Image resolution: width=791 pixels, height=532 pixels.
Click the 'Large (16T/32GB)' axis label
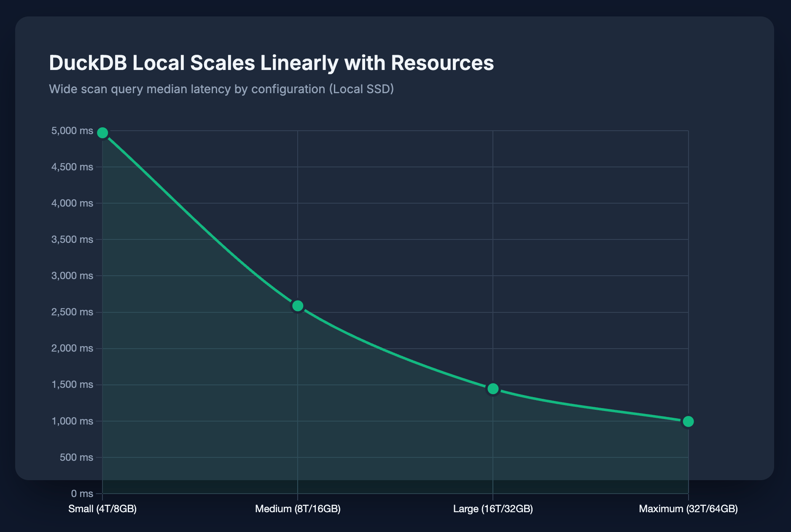493,509
